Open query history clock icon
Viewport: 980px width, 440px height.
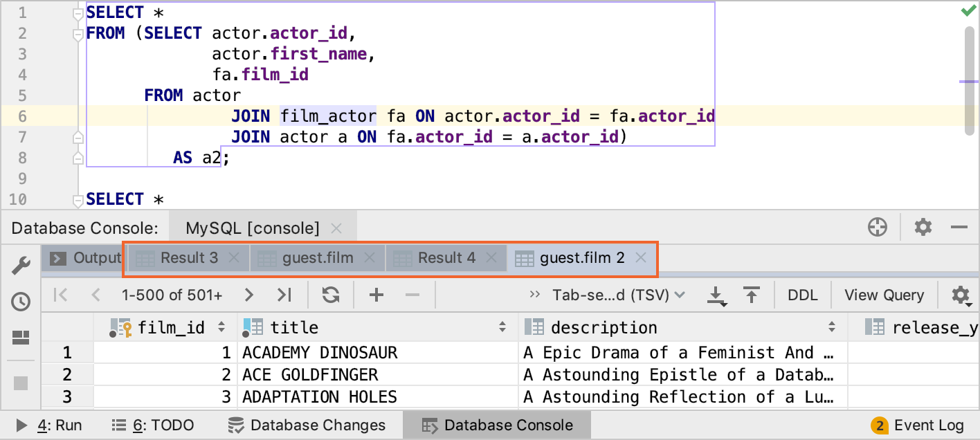pos(21,302)
